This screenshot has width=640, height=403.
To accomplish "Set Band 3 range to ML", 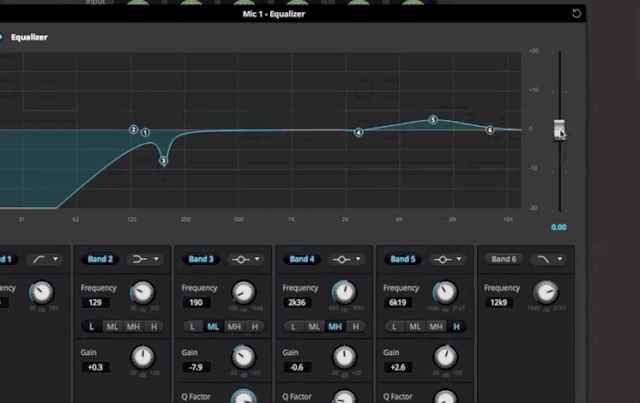I will tap(213, 327).
